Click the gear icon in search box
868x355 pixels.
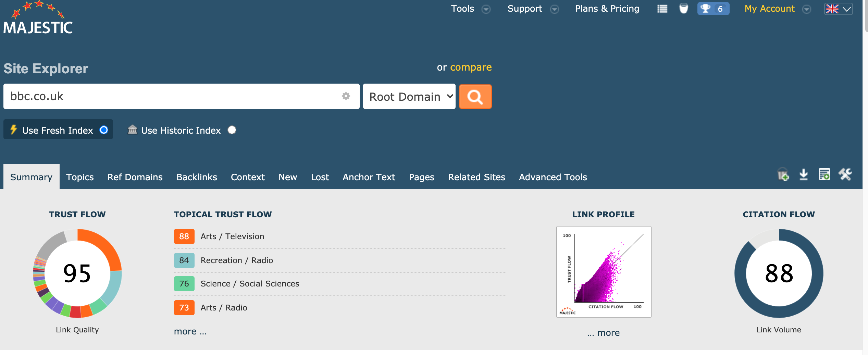point(346,96)
